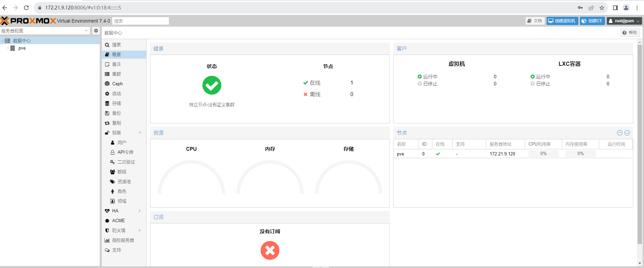Click the gear settings icon beside 服务器视图

tap(96, 31)
